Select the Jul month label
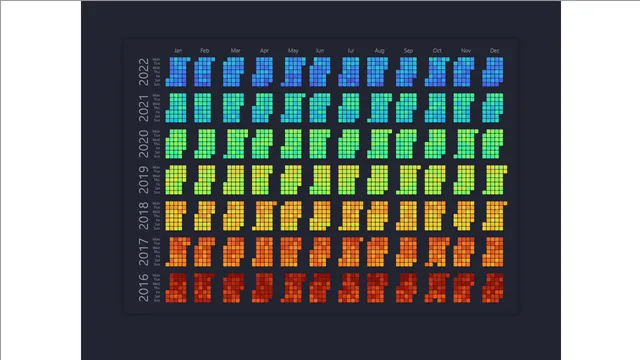 click(351, 51)
